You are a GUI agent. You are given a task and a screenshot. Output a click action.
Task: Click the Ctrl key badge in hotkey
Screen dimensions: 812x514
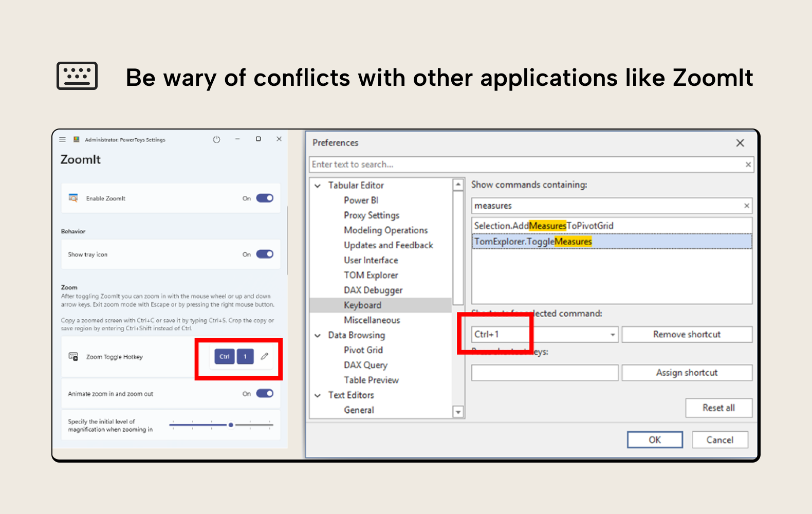coord(225,356)
